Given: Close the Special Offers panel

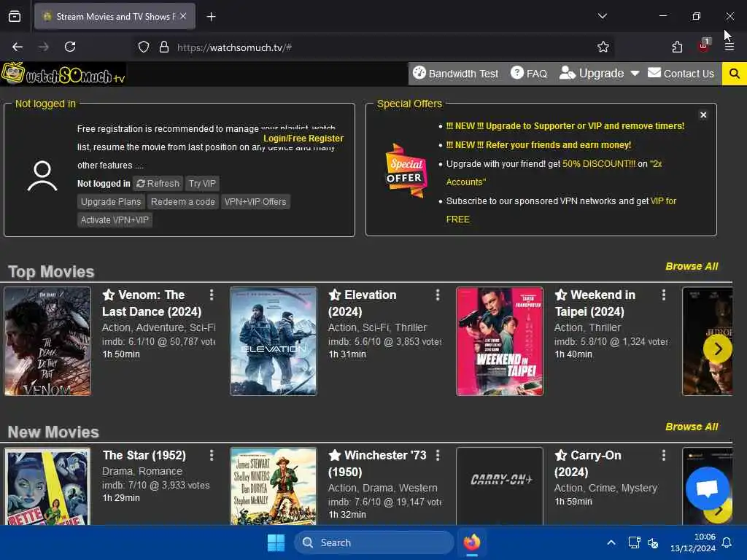Looking at the screenshot, I should coord(703,115).
